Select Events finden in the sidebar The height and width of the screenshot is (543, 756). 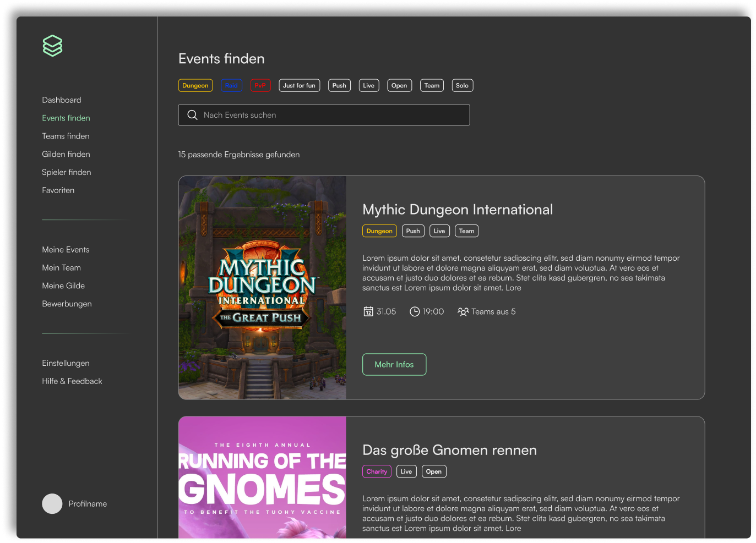pyautogui.click(x=66, y=118)
